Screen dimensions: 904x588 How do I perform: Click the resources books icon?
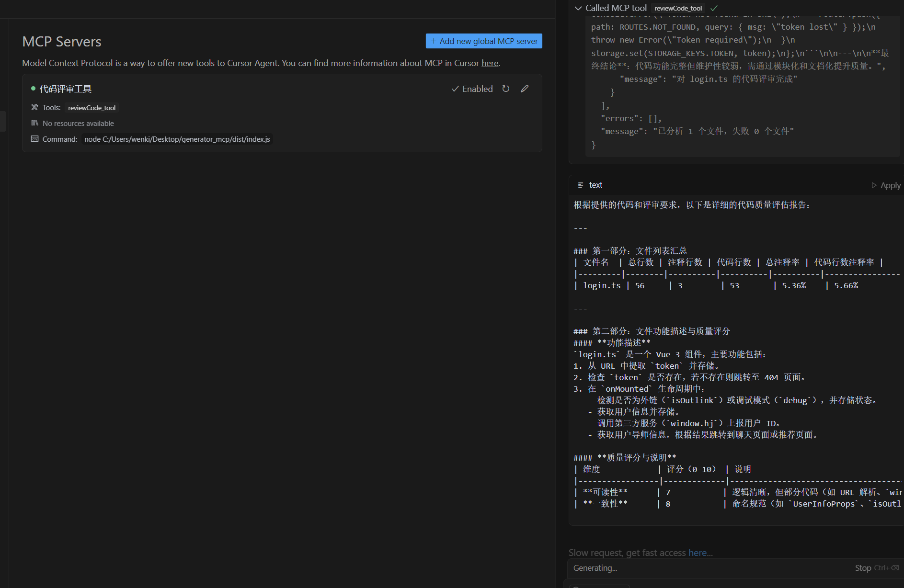(x=34, y=123)
